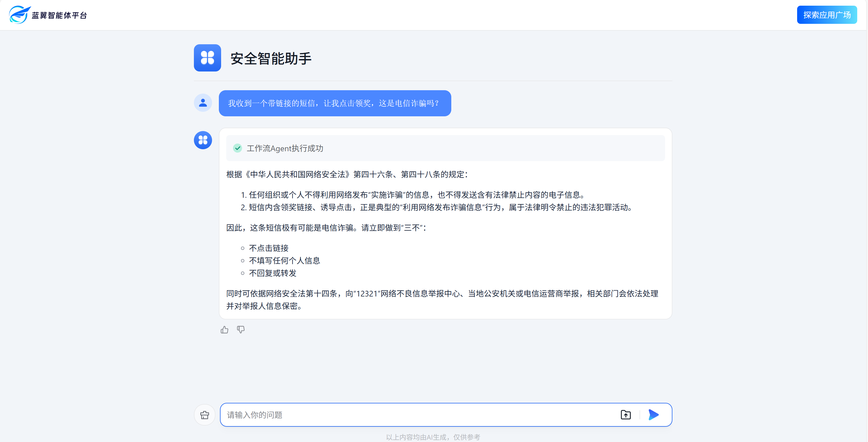The width and height of the screenshot is (868, 442).
Task: Open the toolbox icon beside input
Action: (x=205, y=415)
